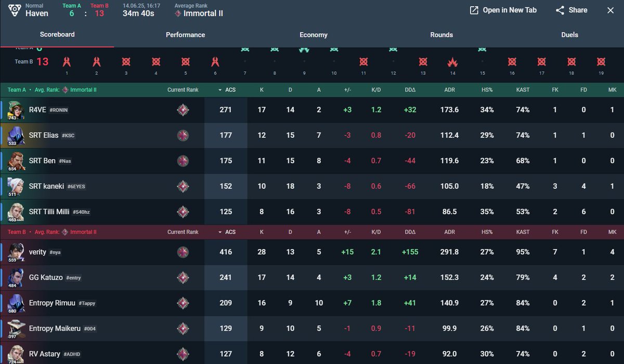Switch to the Scoreboard tab
The image size is (624, 364).
click(57, 34)
